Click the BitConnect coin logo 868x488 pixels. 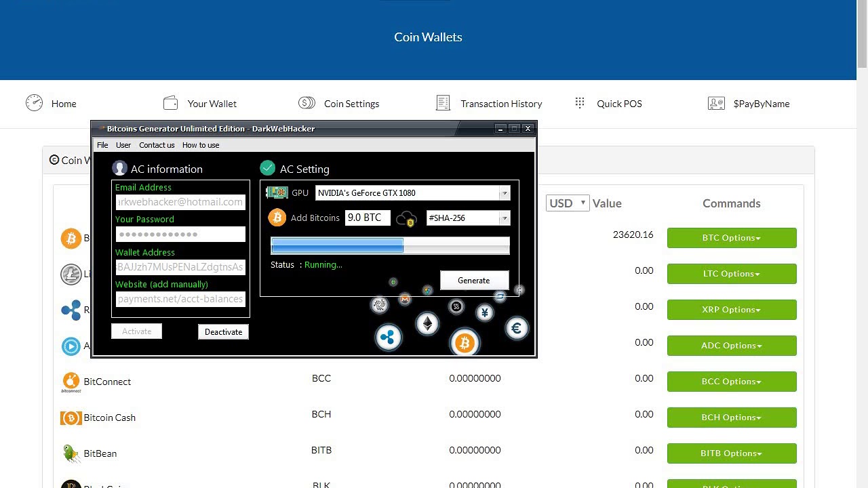pyautogui.click(x=71, y=382)
